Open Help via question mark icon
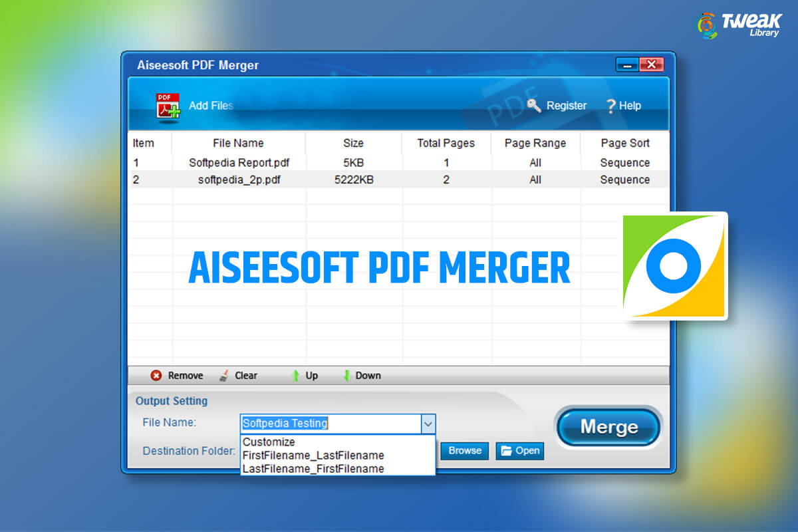798x532 pixels. [610, 106]
